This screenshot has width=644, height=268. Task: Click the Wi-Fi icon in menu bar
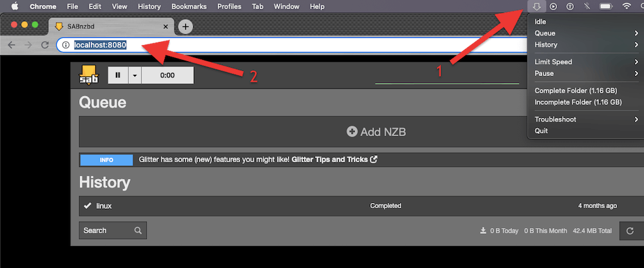click(626, 6)
